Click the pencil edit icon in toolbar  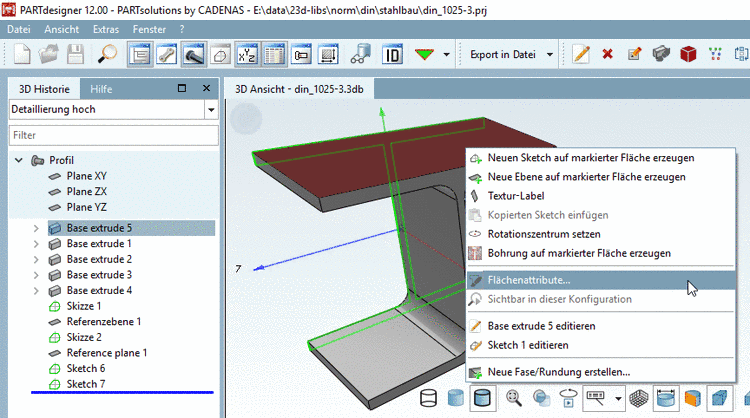pos(580,54)
